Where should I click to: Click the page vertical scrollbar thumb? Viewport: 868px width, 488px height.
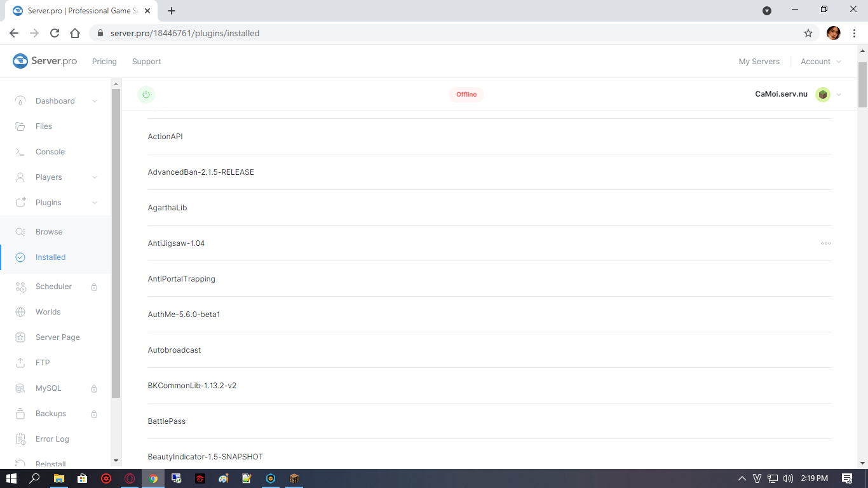click(862, 85)
